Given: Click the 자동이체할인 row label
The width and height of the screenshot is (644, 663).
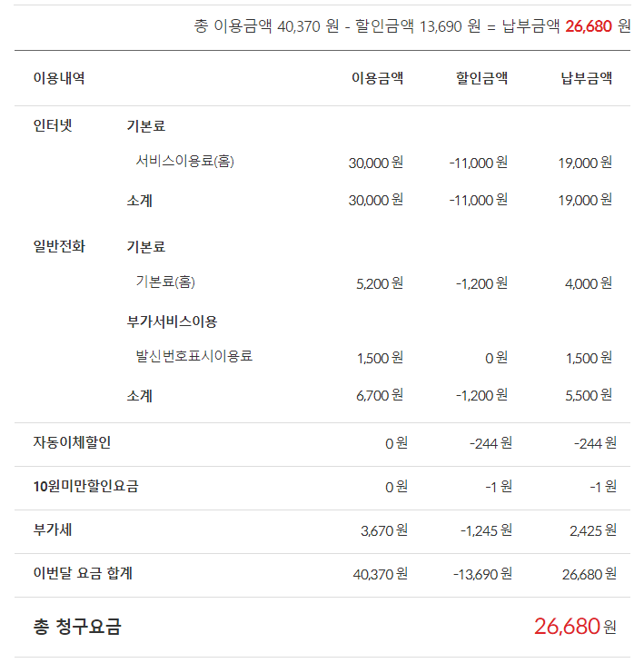Looking at the screenshot, I should [x=73, y=442].
